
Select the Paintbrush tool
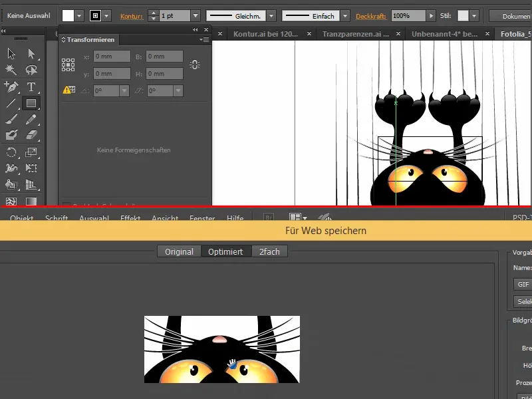(11, 120)
